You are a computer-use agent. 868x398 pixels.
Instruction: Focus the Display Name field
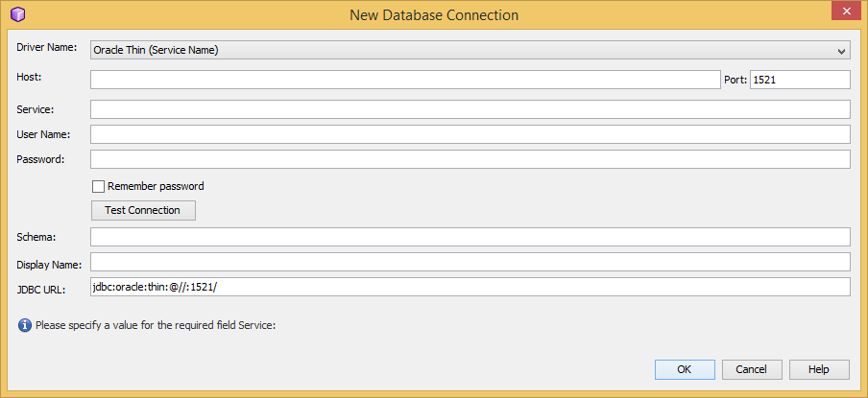coord(470,262)
